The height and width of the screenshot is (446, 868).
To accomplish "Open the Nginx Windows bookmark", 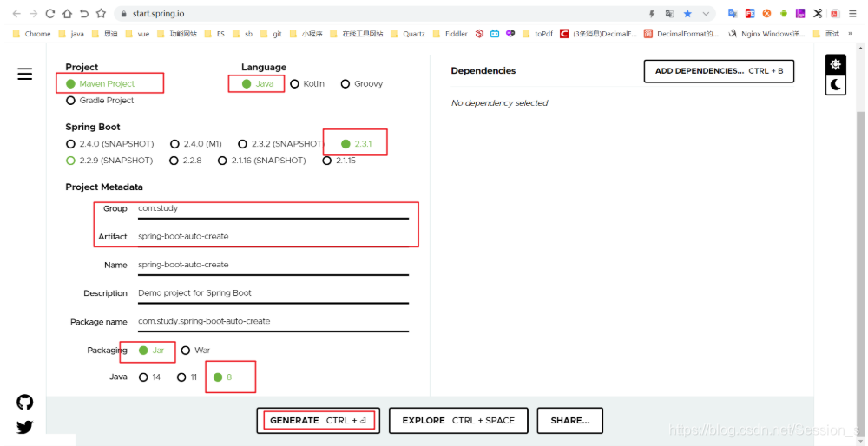I will click(x=766, y=34).
